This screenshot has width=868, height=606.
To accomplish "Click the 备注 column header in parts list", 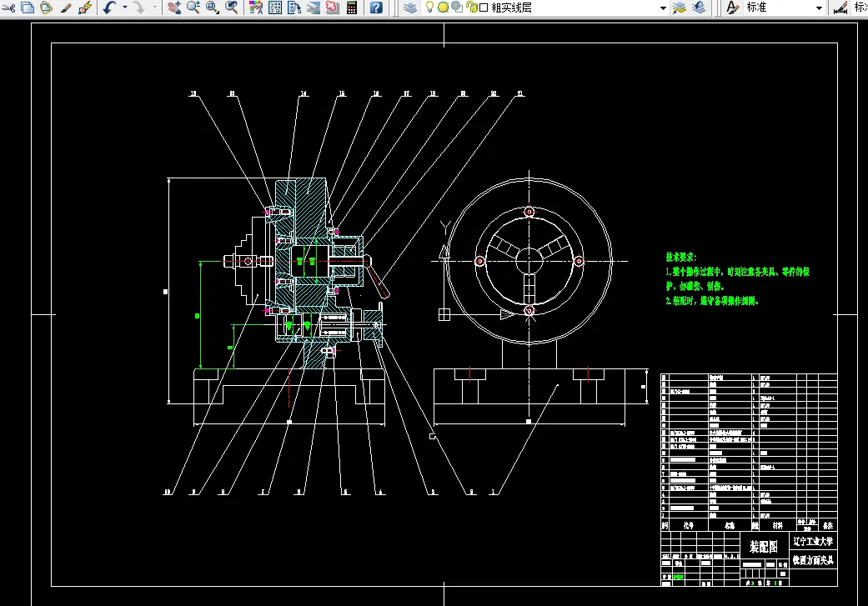I will 828,526.
